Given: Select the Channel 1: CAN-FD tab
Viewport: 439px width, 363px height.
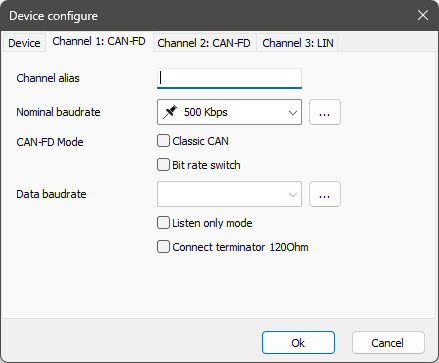Looking at the screenshot, I should 99,41.
